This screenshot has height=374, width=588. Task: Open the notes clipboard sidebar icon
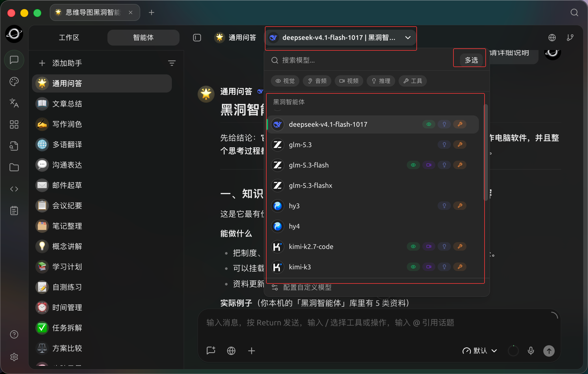click(x=14, y=210)
